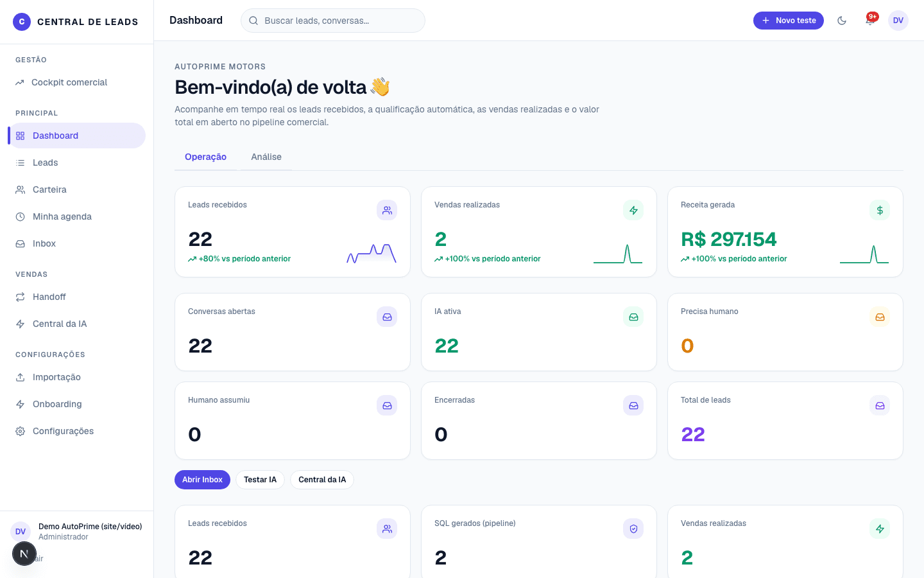Open the Leads sidebar item

tap(77, 162)
